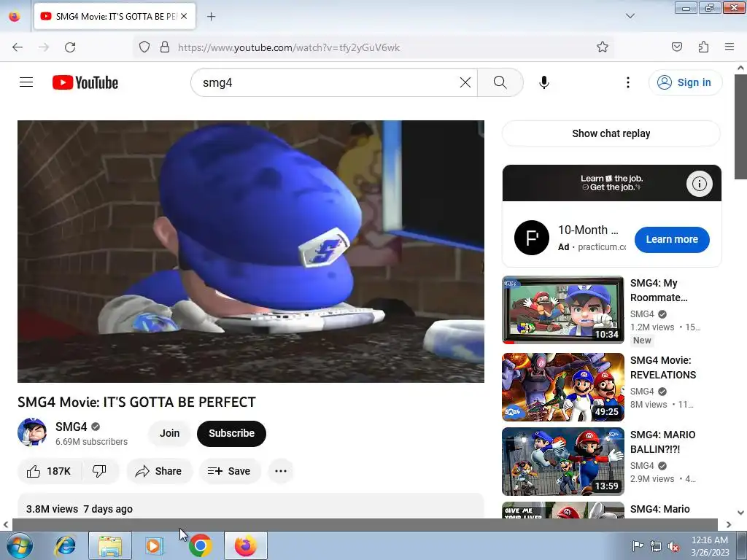Start voice search with the microphone icon

544,82
